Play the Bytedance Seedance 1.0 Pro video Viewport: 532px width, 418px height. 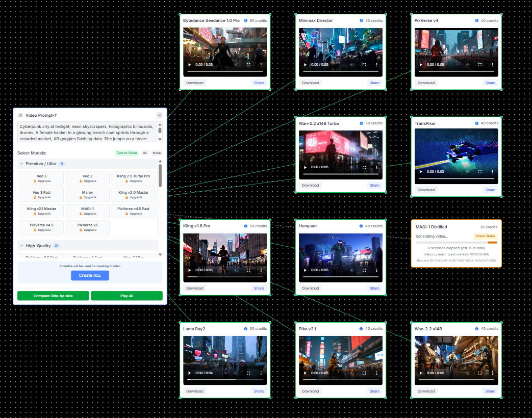[x=189, y=65]
